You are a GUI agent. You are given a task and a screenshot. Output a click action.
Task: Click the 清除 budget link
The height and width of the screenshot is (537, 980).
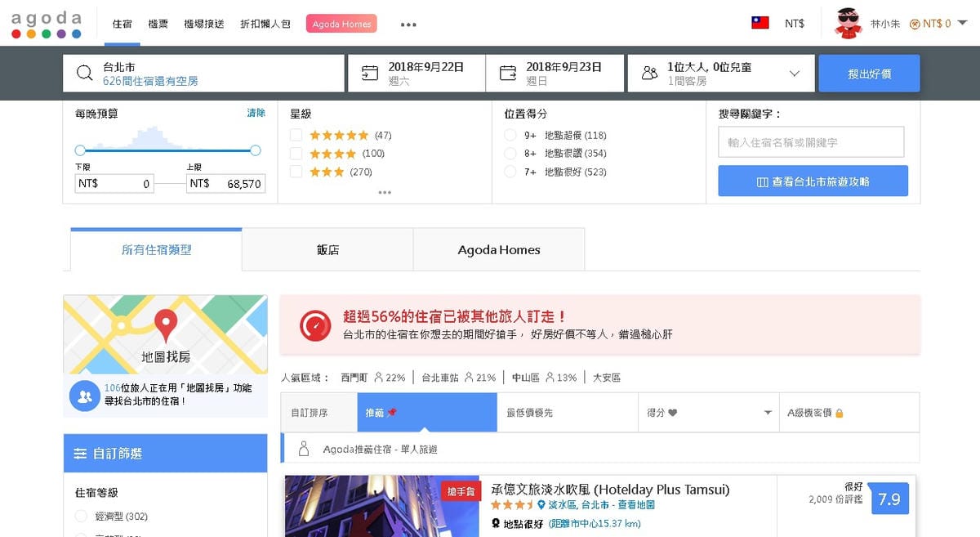pyautogui.click(x=256, y=113)
